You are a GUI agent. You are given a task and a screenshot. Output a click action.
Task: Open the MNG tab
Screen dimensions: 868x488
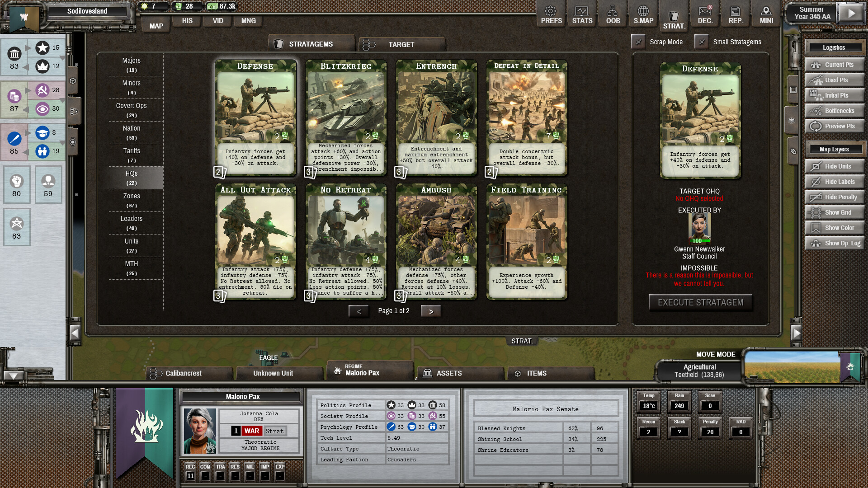248,21
